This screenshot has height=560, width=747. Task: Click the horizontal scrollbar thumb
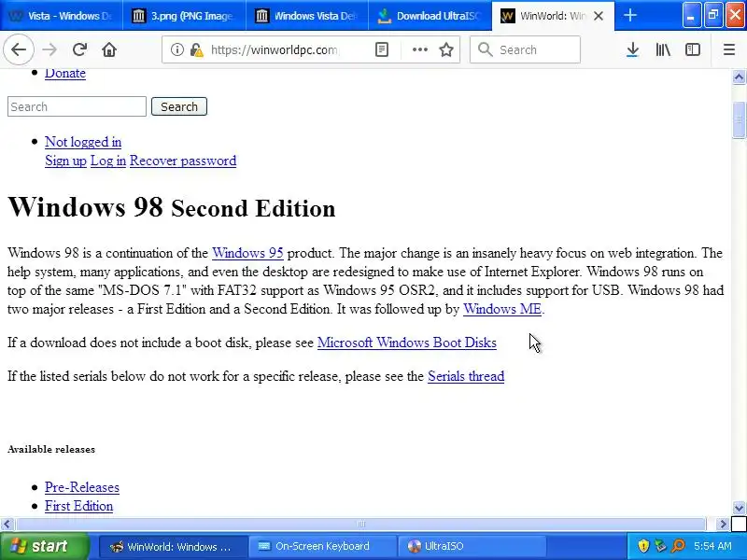coord(360,524)
